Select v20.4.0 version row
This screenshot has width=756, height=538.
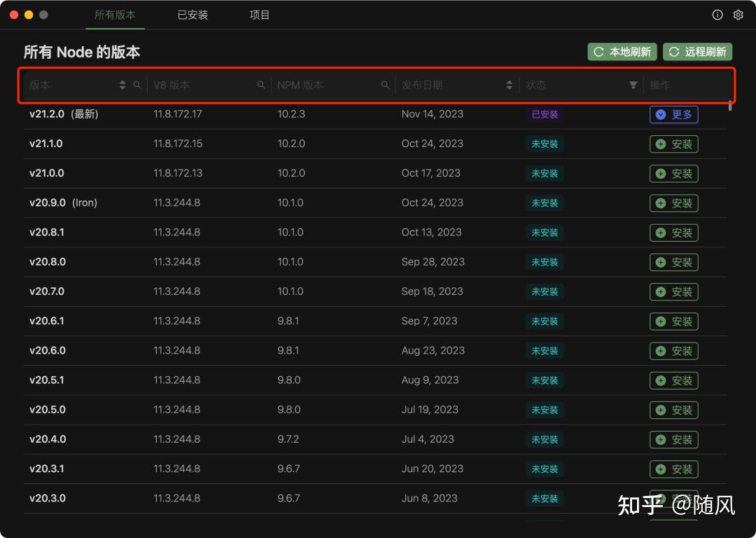point(375,439)
